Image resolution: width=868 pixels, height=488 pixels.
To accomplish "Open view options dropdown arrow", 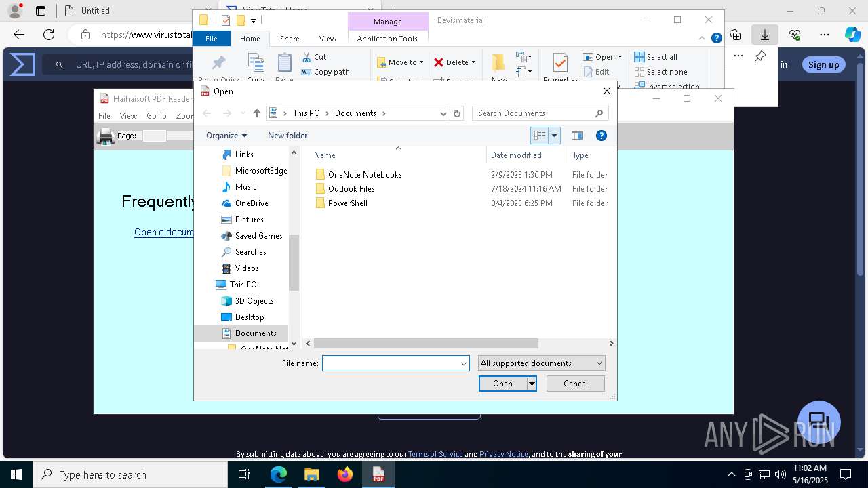I will click(x=554, y=136).
